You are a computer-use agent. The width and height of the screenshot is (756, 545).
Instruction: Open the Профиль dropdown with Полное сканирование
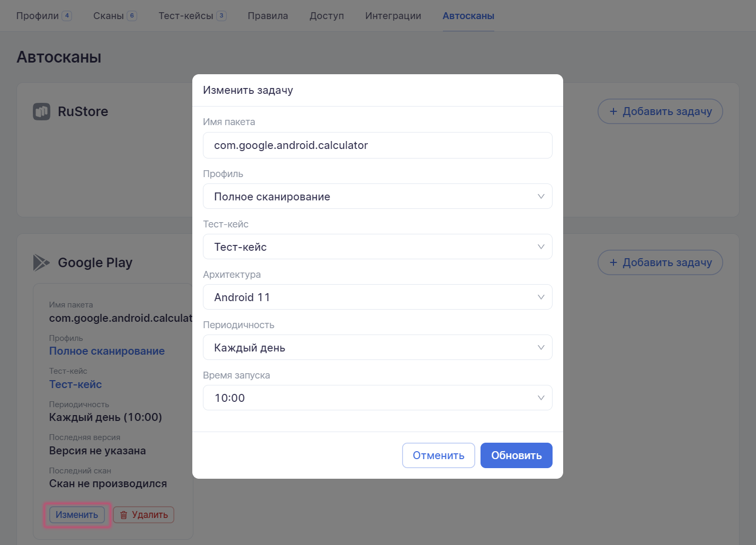pyautogui.click(x=377, y=197)
